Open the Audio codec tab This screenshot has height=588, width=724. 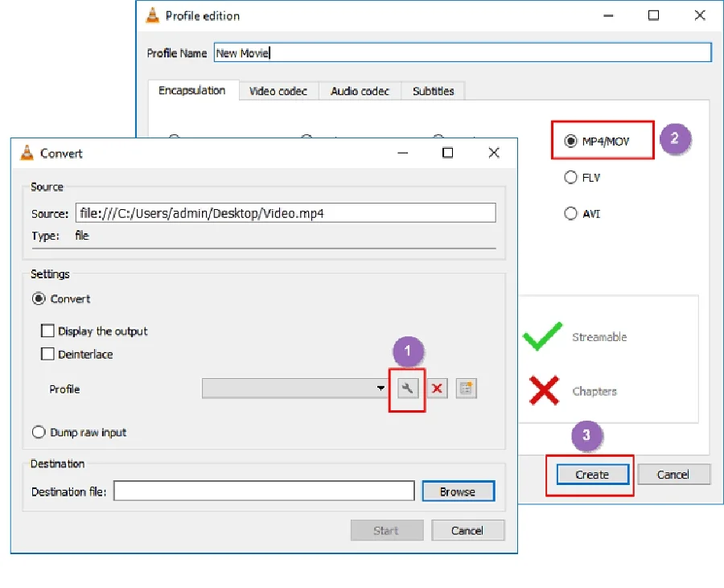coord(360,91)
